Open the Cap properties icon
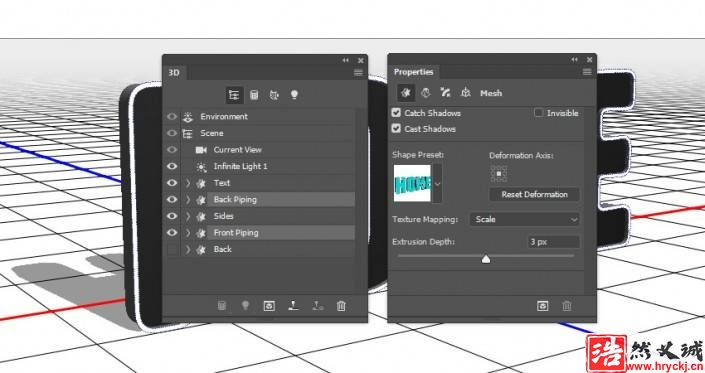The width and height of the screenshot is (705, 373). click(446, 93)
